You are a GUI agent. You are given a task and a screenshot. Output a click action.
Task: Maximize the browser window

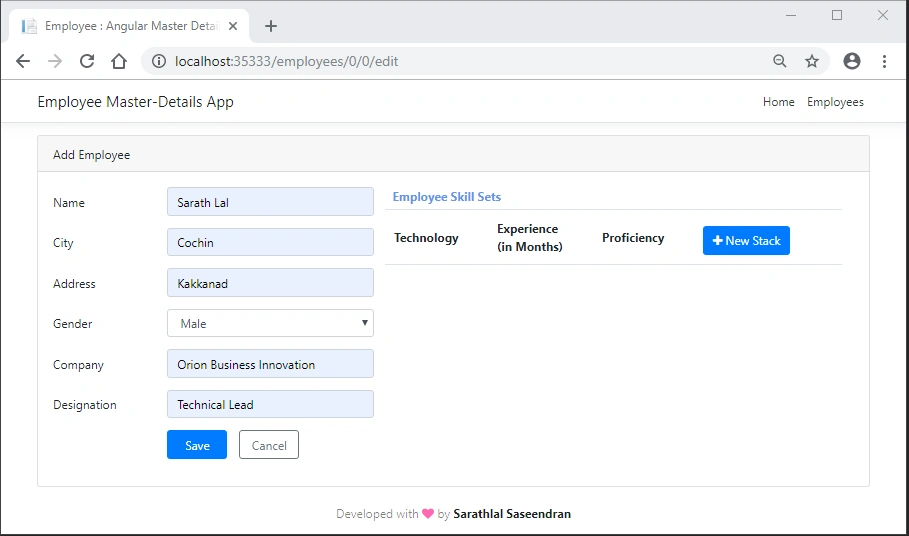click(x=837, y=15)
